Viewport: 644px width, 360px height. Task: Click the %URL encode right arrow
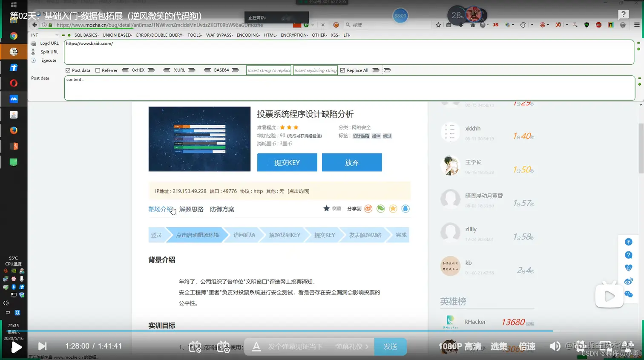(x=192, y=70)
